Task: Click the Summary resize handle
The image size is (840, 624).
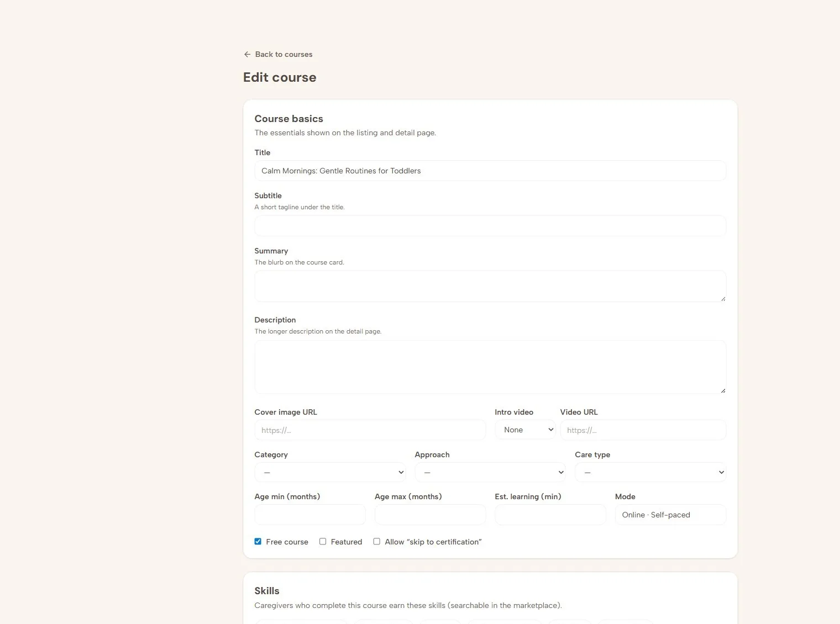Action: [723, 299]
